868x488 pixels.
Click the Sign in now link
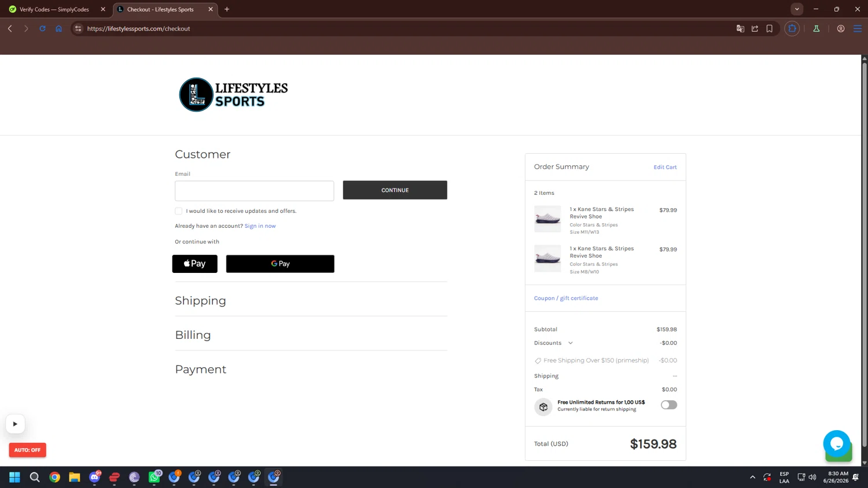click(260, 226)
